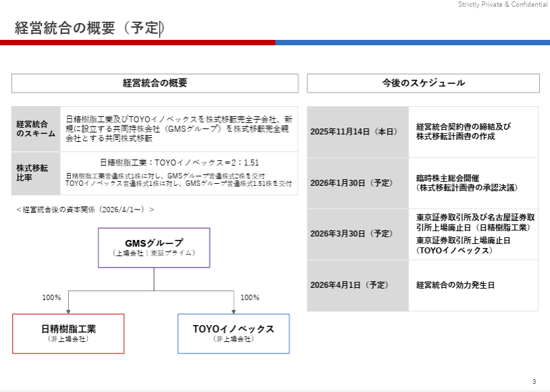
Task: Click the 経営統合の概要 section header box
Action: [x=155, y=83]
